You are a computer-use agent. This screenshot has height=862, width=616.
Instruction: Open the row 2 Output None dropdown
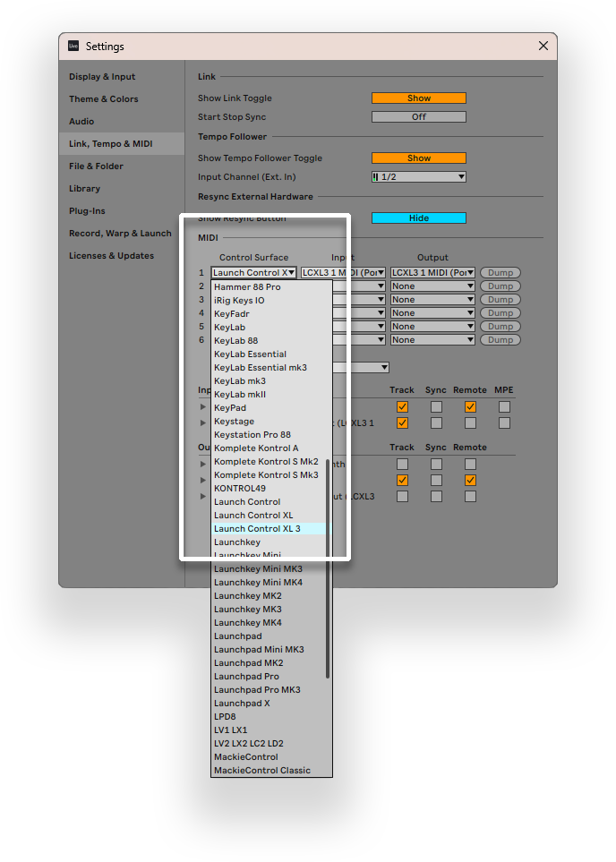(432, 286)
